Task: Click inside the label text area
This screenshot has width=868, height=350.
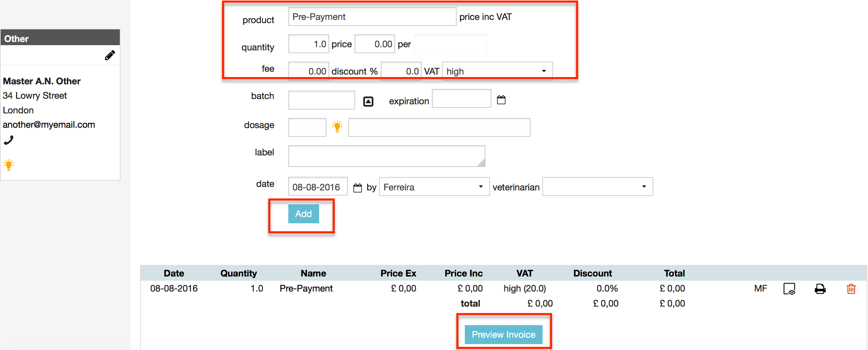Action: pos(386,156)
